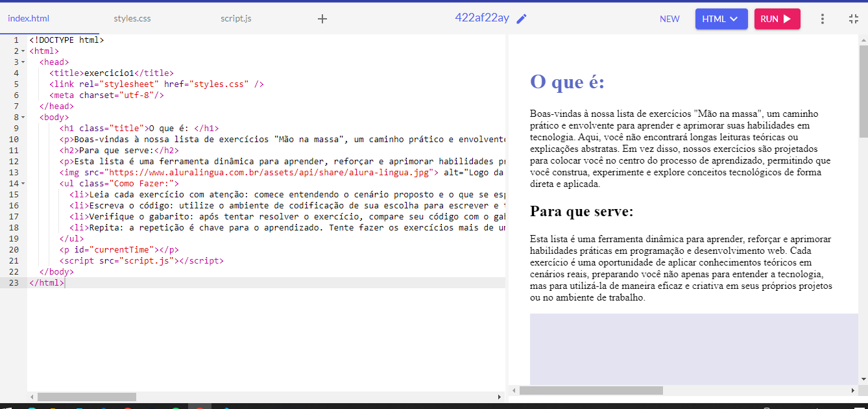The image size is (868, 409).
Task: Click the closing </body> code line
Action: point(56,272)
